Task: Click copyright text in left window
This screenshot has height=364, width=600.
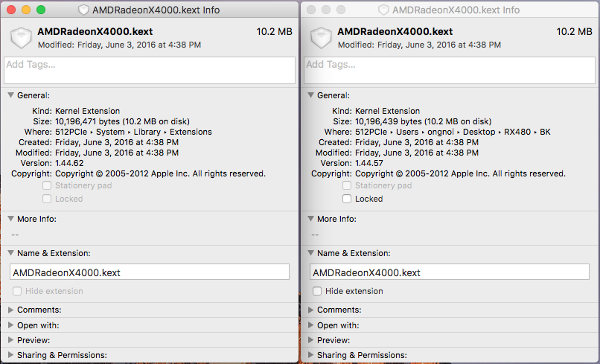Action: [x=160, y=173]
